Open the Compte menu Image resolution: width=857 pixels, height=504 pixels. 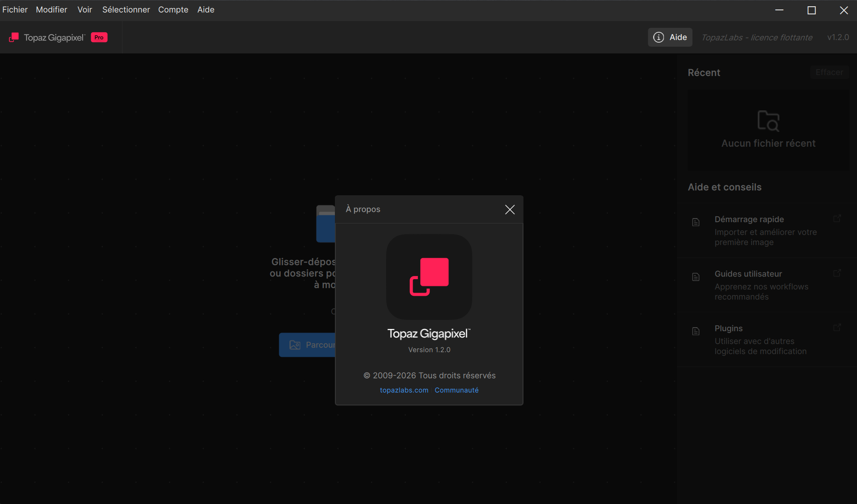tap(173, 9)
